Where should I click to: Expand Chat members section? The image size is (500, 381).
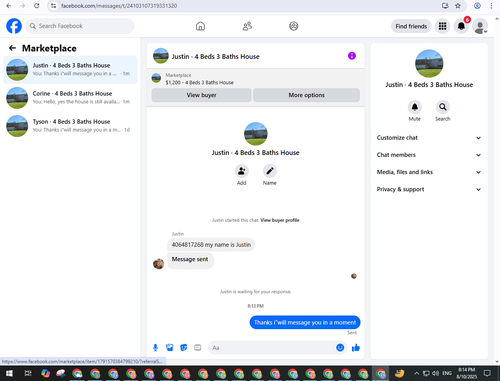(429, 155)
